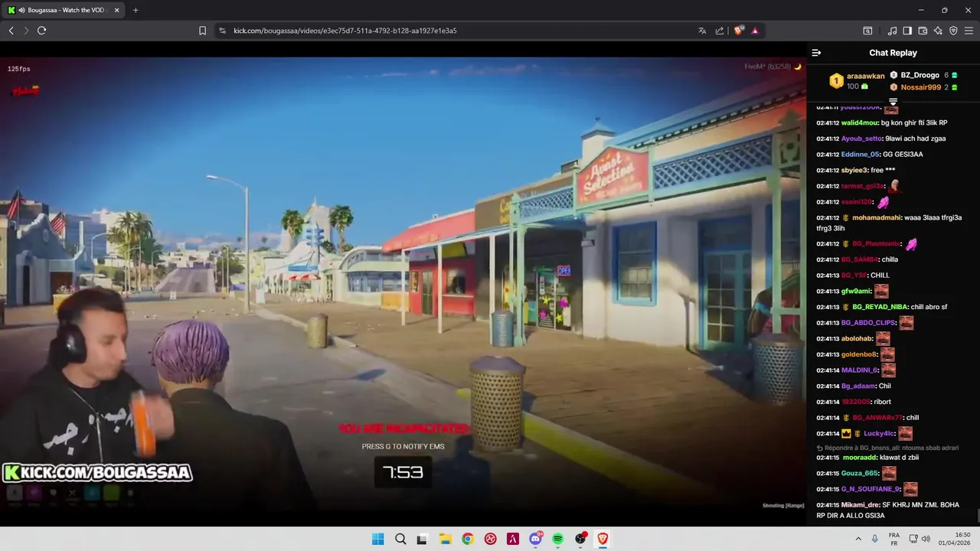Toggle the browser sidebar panel icon
980x551 pixels.
(x=907, y=31)
